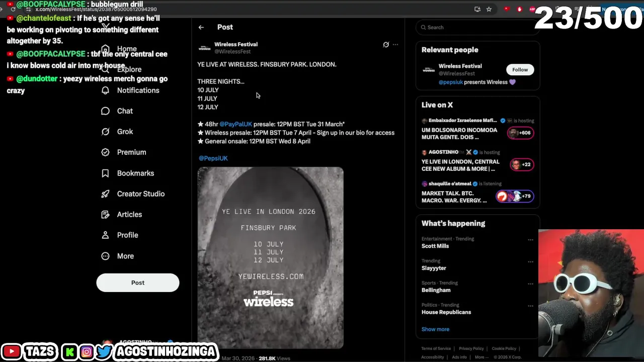The image size is (644, 362).
Task: Open Articles label in sidebar
Action: click(x=129, y=215)
